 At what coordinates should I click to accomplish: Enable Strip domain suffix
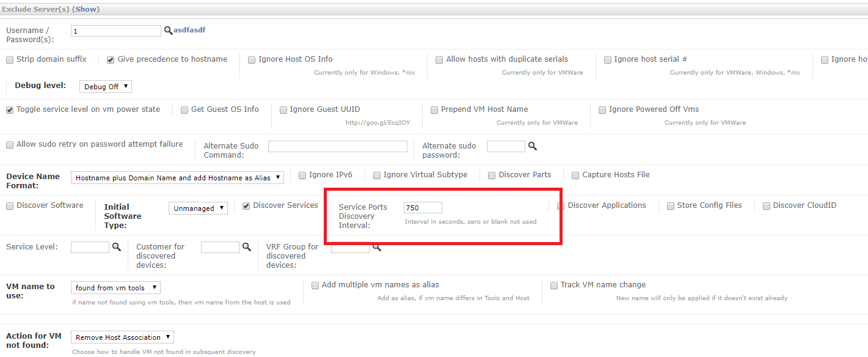(x=10, y=59)
